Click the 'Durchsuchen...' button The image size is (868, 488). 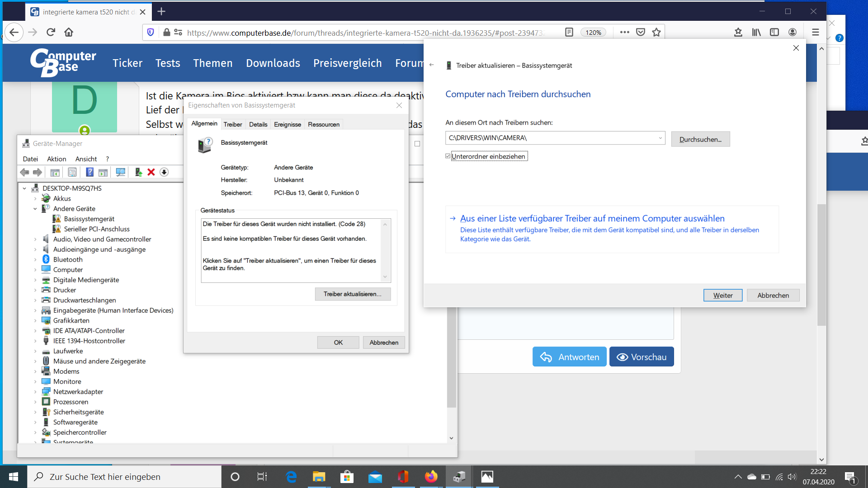coord(700,139)
